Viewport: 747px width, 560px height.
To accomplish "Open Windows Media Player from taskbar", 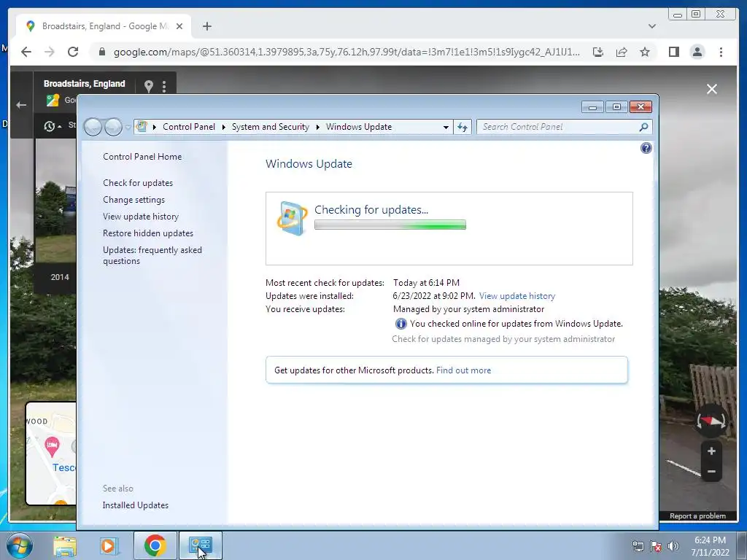I will tap(109, 545).
